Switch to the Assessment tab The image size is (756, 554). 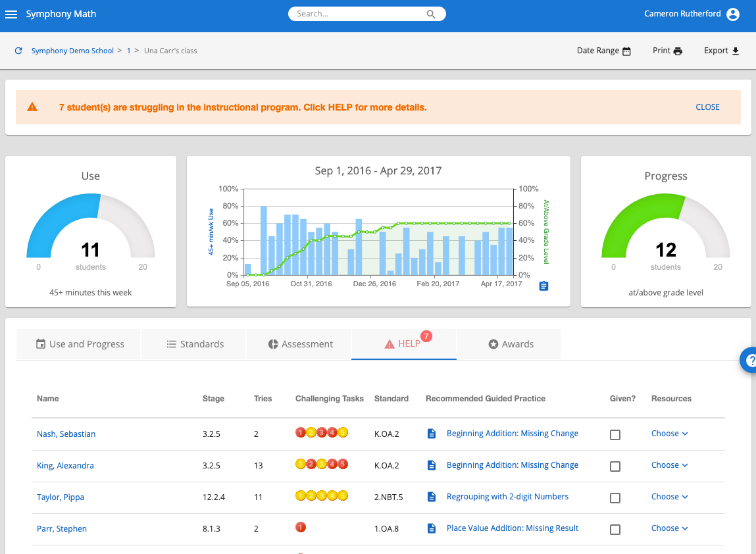tap(299, 344)
